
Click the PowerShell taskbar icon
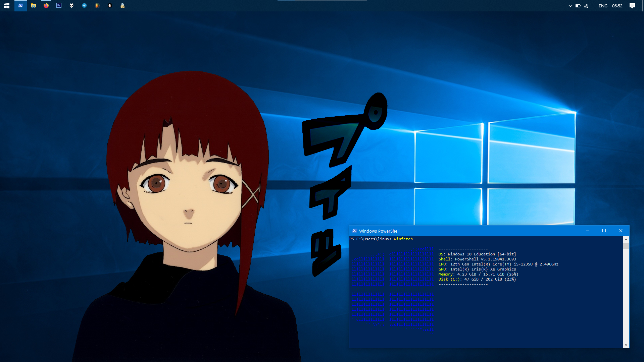20,6
